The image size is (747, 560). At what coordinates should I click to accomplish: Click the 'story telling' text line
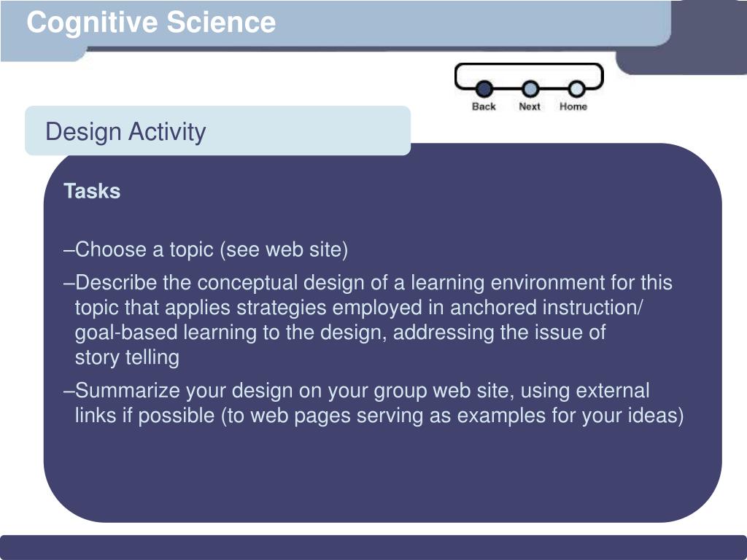[x=127, y=357]
